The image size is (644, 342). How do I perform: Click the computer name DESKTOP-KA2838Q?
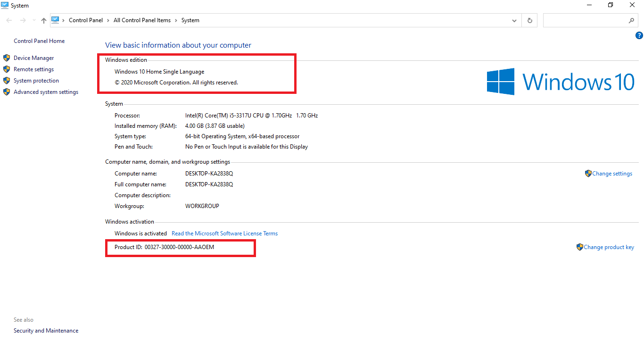(209, 174)
